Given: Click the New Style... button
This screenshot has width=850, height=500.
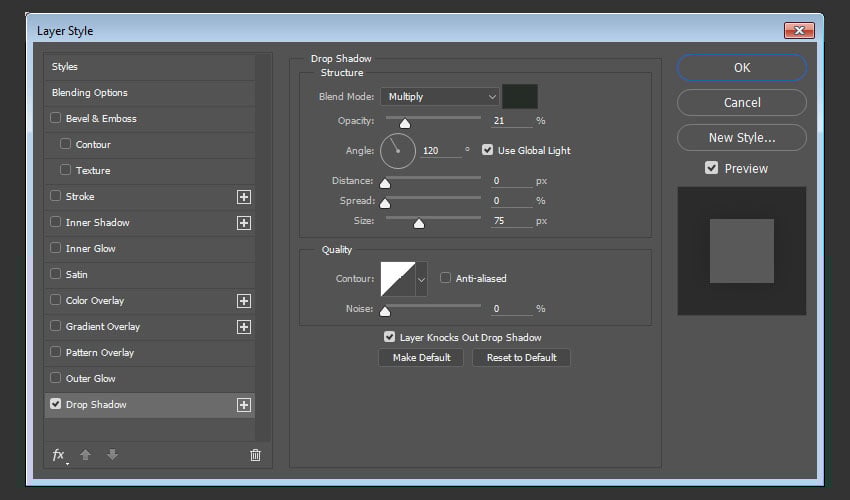Looking at the screenshot, I should [741, 138].
